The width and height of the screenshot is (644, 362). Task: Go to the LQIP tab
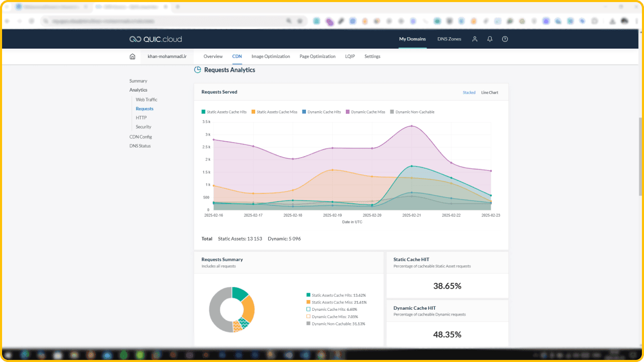[350, 56]
